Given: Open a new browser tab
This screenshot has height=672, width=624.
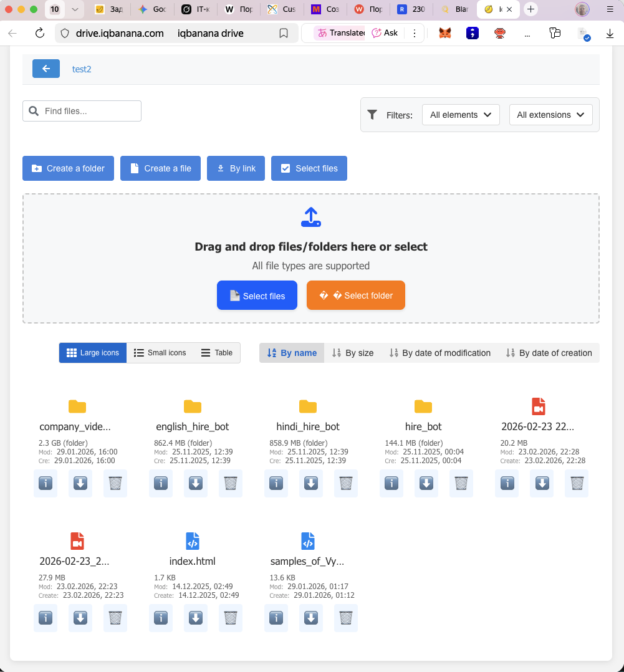Looking at the screenshot, I should (x=530, y=9).
